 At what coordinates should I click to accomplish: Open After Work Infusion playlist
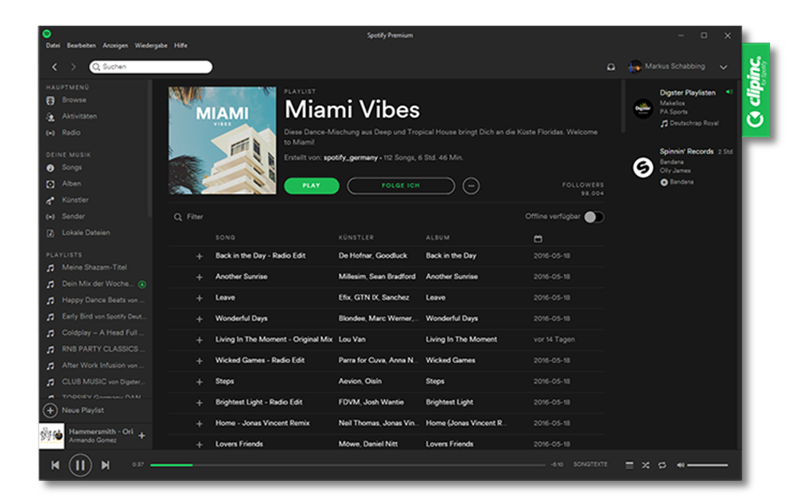click(103, 366)
